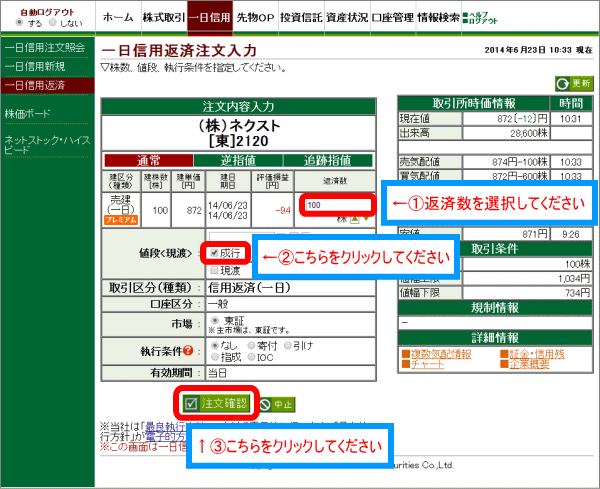Viewport: 600px width, 489px height.
Task: Switch to the 通常 order tab
Action: (x=148, y=161)
